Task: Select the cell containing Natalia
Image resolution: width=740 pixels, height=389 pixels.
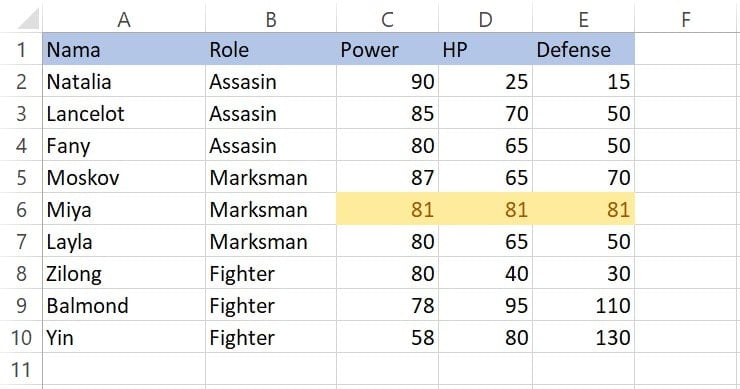Action: pos(124,81)
